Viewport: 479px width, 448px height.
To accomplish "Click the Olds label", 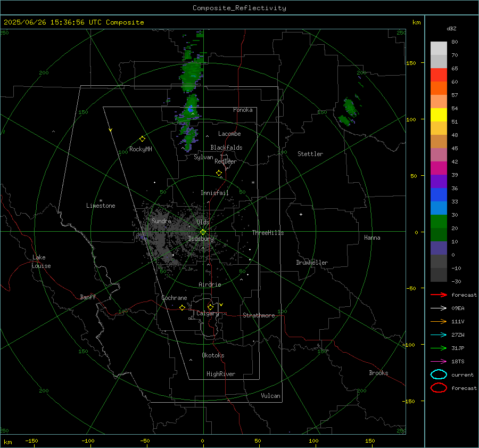I will pos(203,222).
